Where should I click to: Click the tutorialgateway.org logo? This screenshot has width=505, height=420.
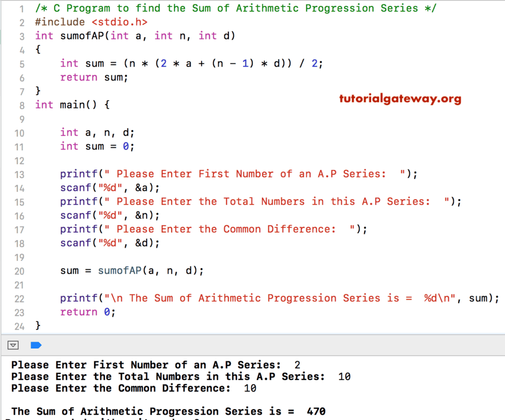click(399, 99)
